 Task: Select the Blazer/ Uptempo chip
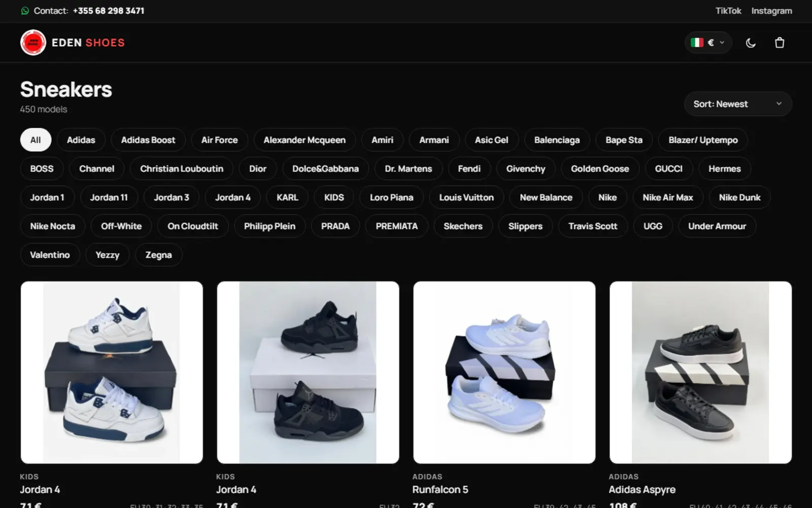tap(703, 140)
